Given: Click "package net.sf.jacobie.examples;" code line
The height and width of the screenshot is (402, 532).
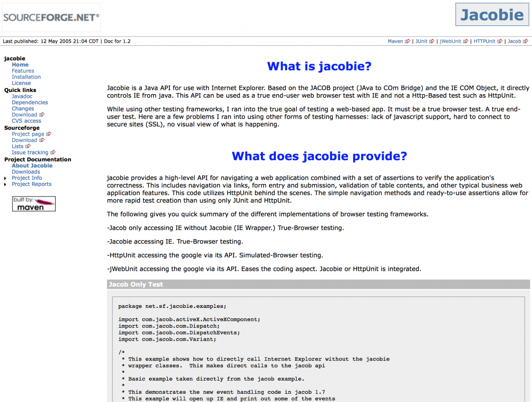Looking at the screenshot, I should (172, 306).
